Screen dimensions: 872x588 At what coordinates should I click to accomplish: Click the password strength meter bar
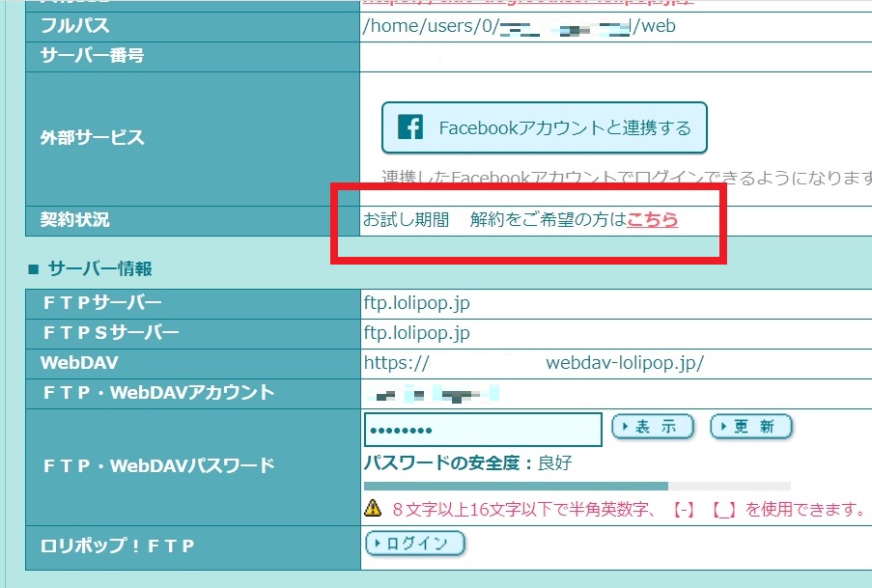point(577,486)
